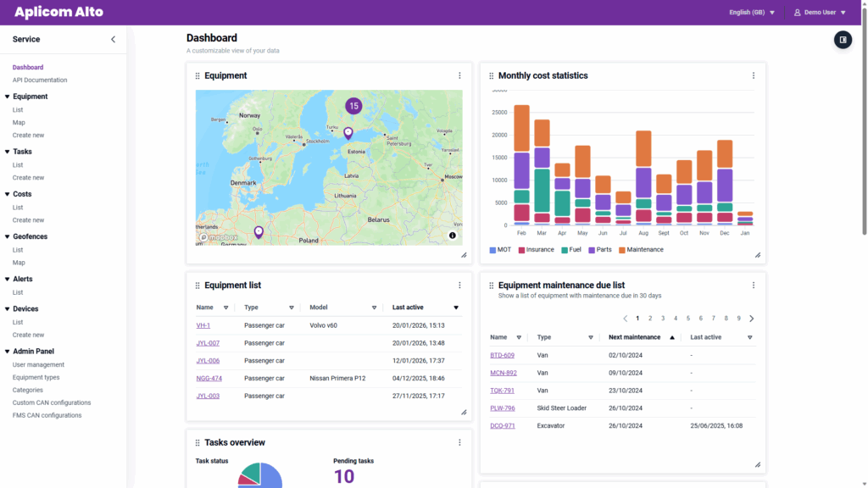Toggle Maintenance series in chart legend

pyautogui.click(x=641, y=250)
